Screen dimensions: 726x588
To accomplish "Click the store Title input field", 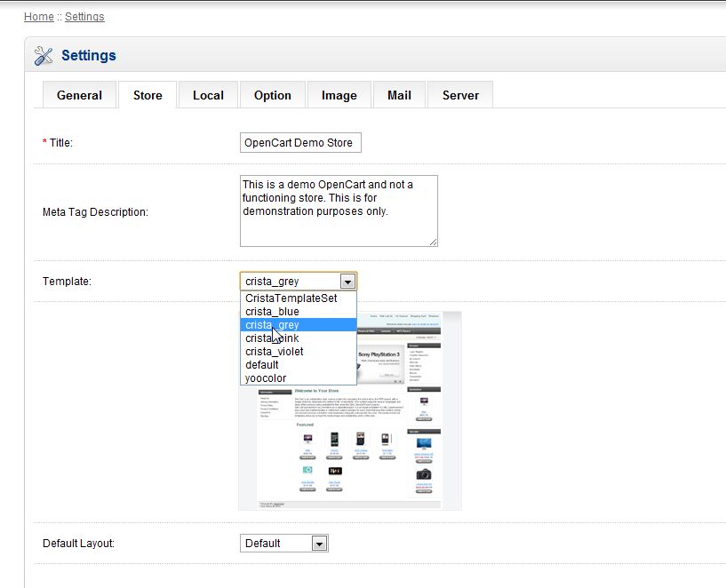I will pos(299,143).
